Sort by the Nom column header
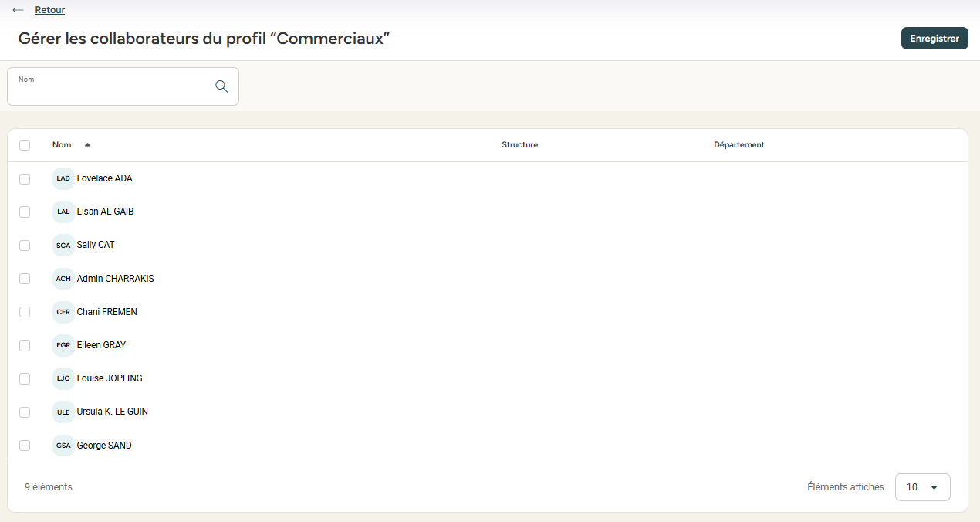 pos(62,144)
